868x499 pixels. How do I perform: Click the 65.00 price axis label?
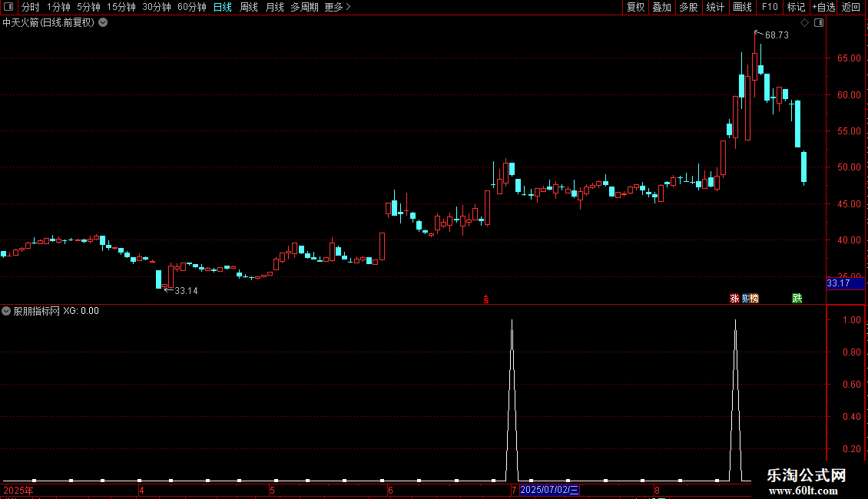(849, 58)
